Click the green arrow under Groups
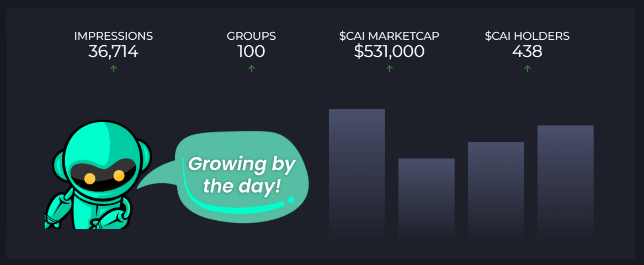 click(x=252, y=68)
